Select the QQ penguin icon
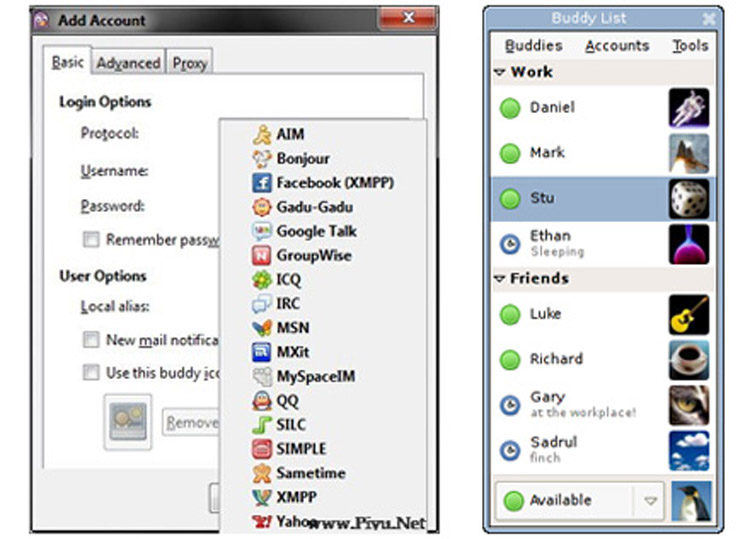This screenshot has height=539, width=750. 262,401
